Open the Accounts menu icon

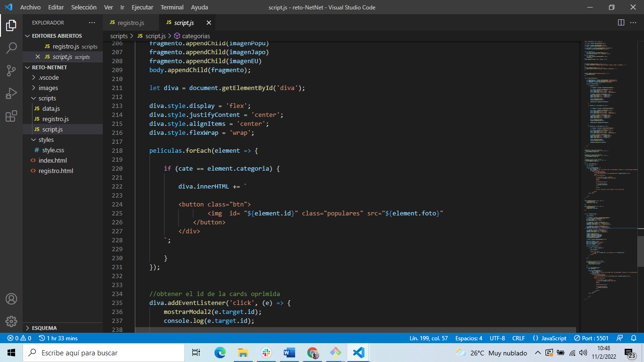(11, 299)
